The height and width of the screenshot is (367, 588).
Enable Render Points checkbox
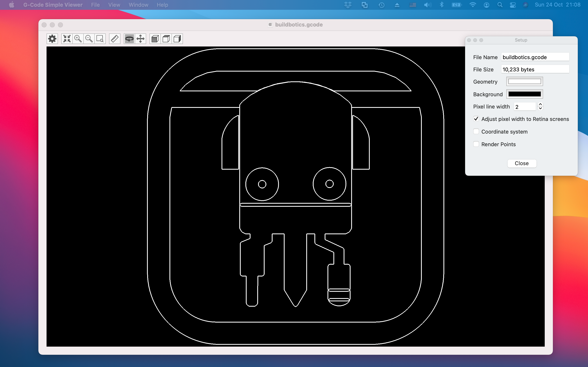(476, 144)
